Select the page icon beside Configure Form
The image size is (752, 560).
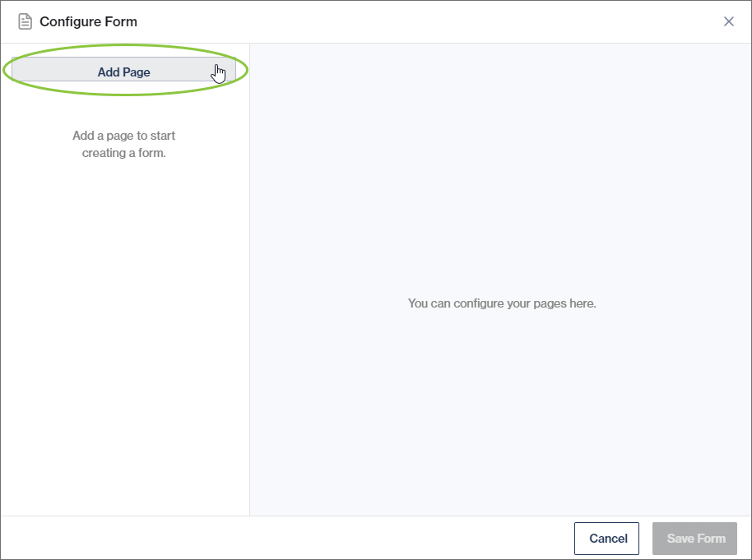pos(26,21)
